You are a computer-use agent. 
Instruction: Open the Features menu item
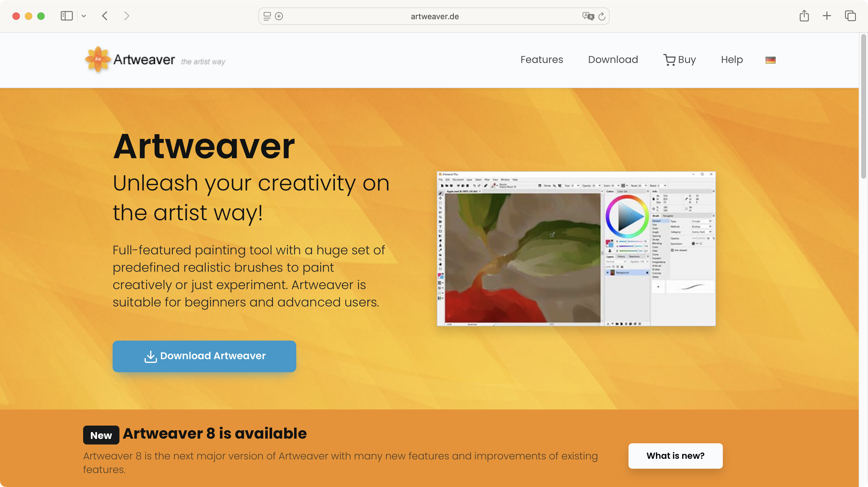541,60
